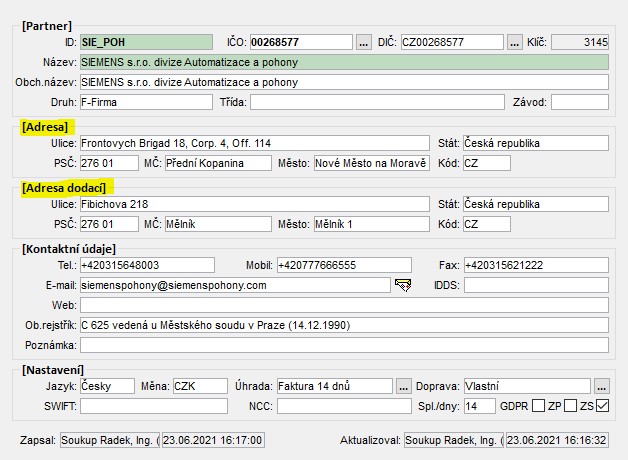Viewport: 628px width, 460px height.
Task: Click the [Kontaktní údaje] section heading
Action: (69, 249)
